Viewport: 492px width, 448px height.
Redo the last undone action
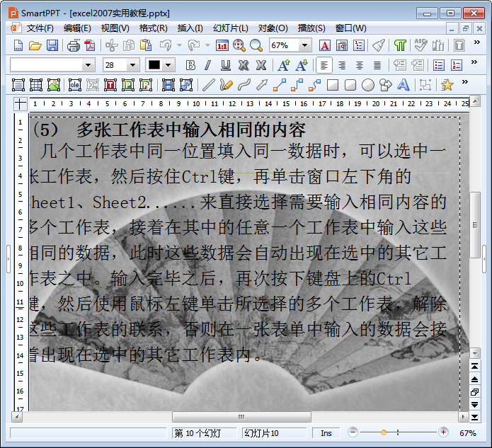[193, 45]
